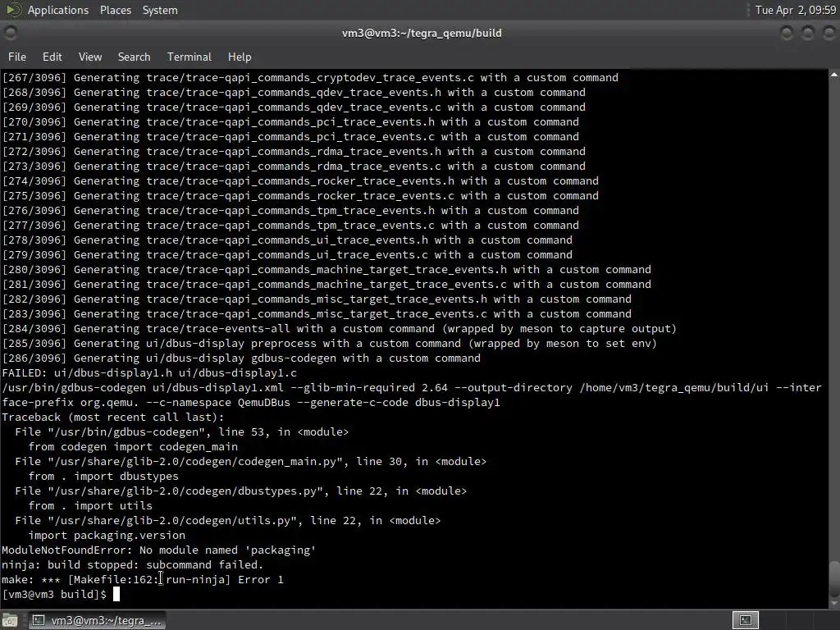The height and width of the screenshot is (630, 840).
Task: Open the File menu in the terminal
Action: [x=17, y=57]
